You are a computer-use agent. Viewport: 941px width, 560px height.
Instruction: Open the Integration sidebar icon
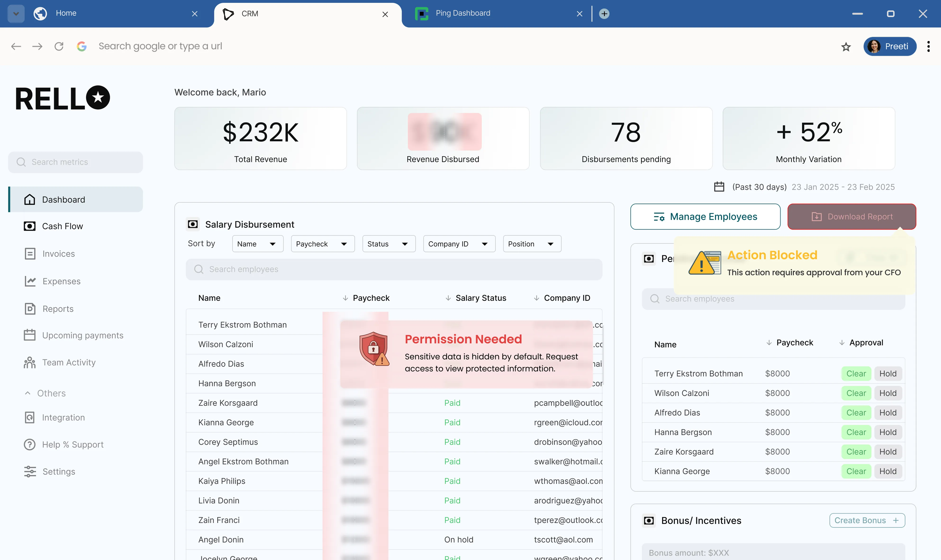click(x=30, y=417)
